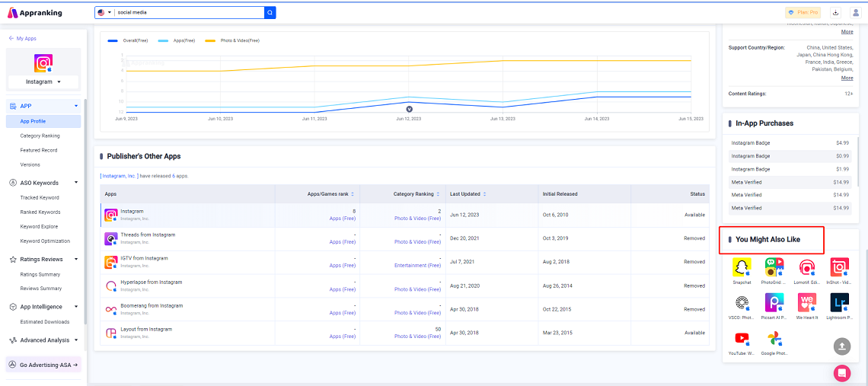Open Photo & Video (Free) in Layout row

(417, 337)
